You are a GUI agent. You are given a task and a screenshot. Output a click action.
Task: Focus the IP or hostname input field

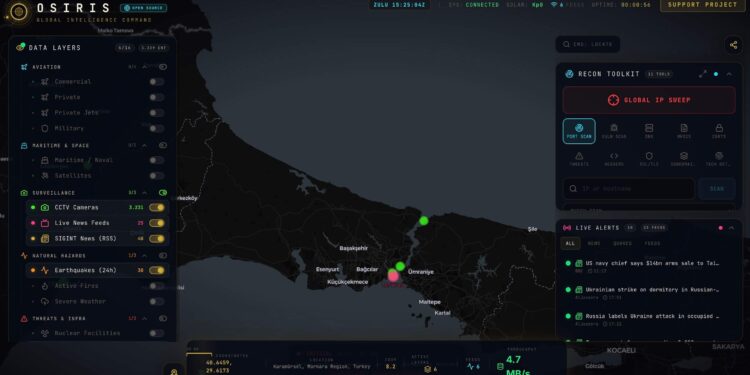pyautogui.click(x=629, y=188)
